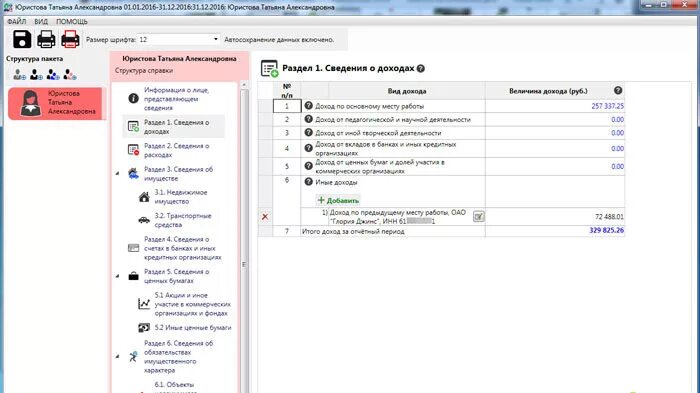Click the solid black add-person icon under Структура пакета

(x=36, y=75)
